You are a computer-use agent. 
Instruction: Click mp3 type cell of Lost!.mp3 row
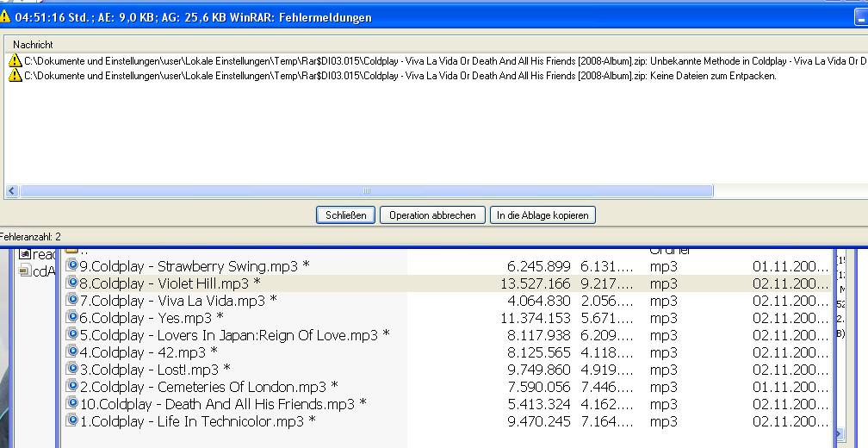[663, 370]
